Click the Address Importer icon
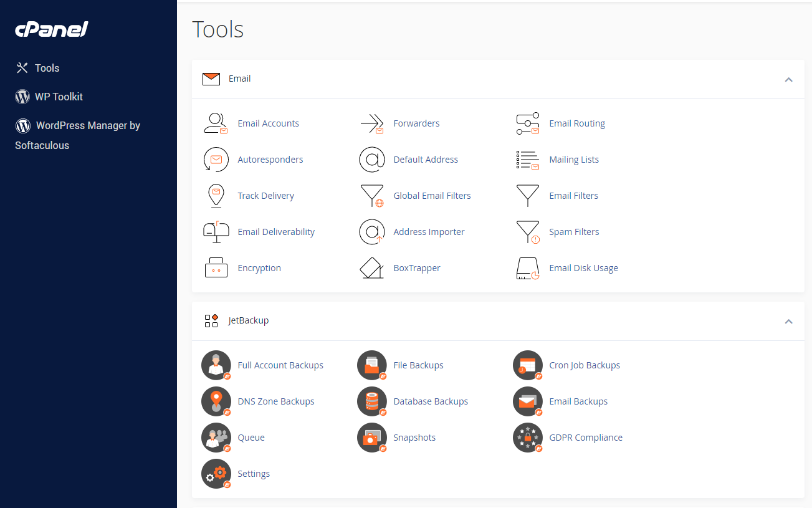The width and height of the screenshot is (812, 508). click(372, 232)
